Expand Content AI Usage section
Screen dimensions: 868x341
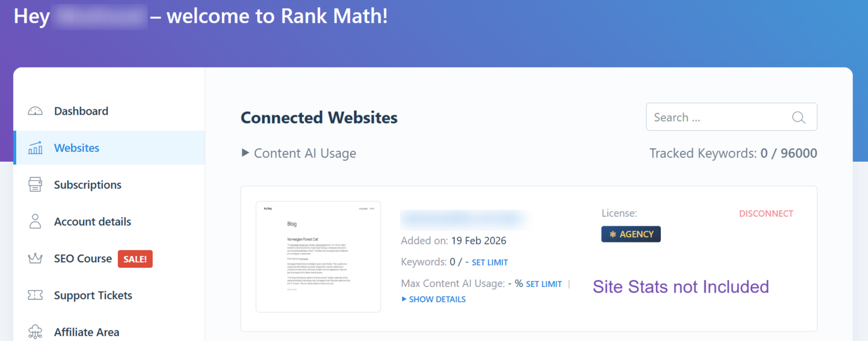point(299,153)
